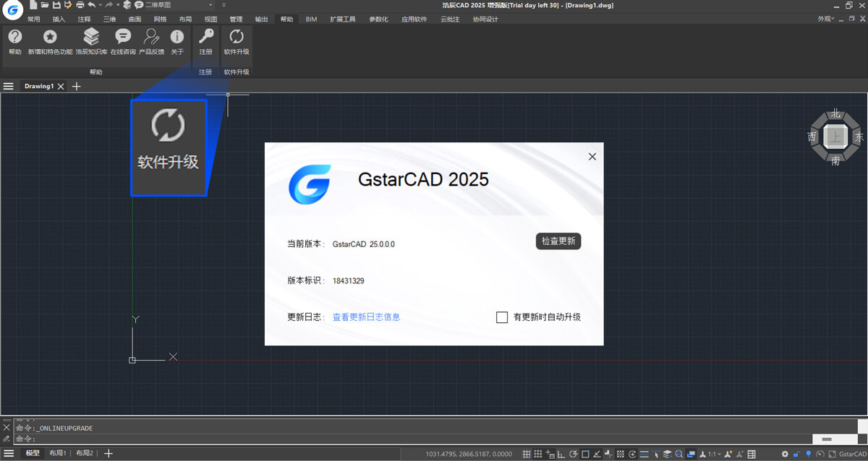Toggle polar tracking in status bar
Image resolution: width=868 pixels, height=461 pixels.
(573, 454)
